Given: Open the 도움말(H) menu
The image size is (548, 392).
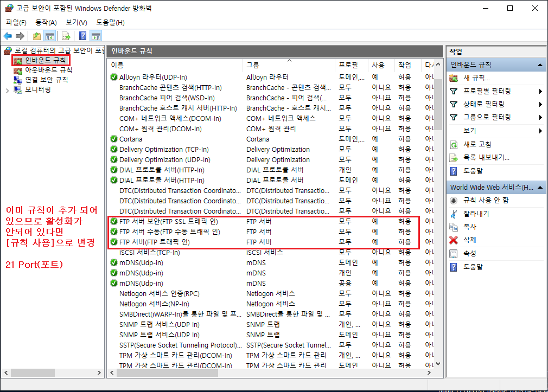Looking at the screenshot, I should tap(111, 22).
